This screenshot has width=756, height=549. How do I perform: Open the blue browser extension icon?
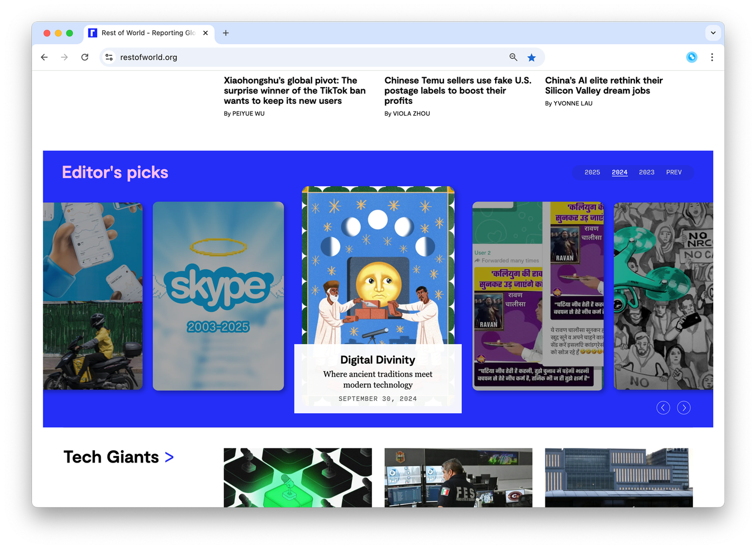[x=691, y=57]
